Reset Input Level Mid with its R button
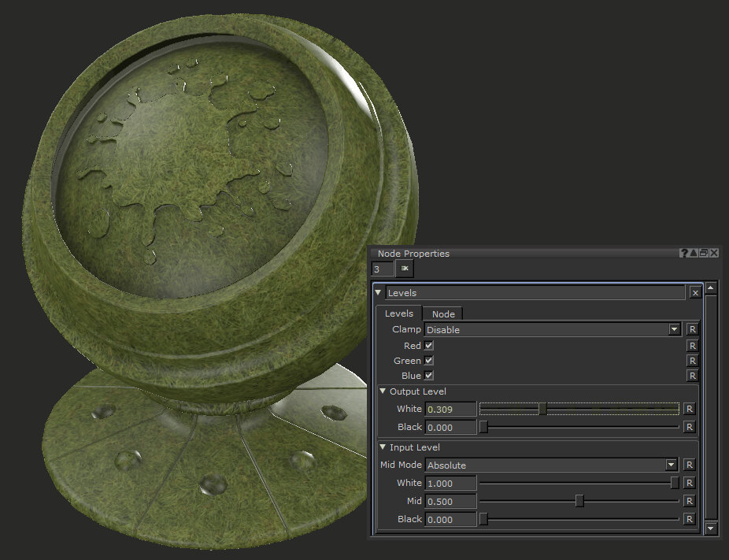The width and height of the screenshot is (729, 560). coord(689,501)
